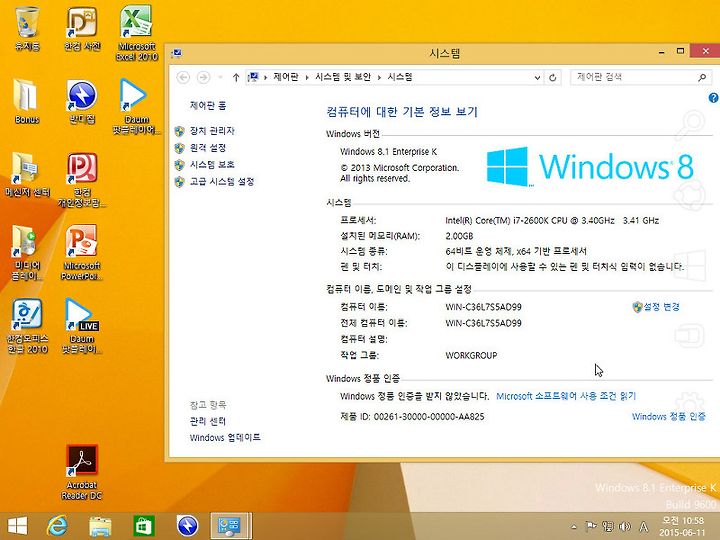Go to 제어판 홈 link
The width and height of the screenshot is (720, 540).
tap(208, 106)
